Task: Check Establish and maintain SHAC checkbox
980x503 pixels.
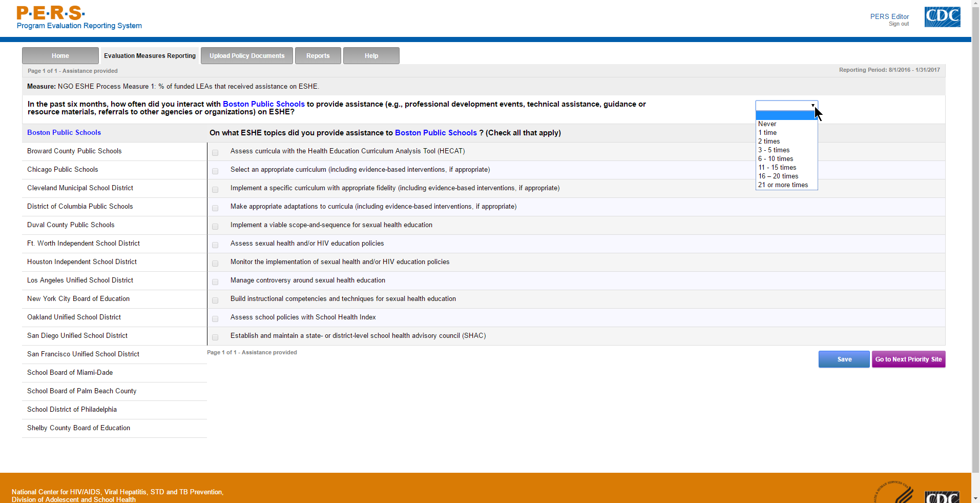Action: pos(215,337)
